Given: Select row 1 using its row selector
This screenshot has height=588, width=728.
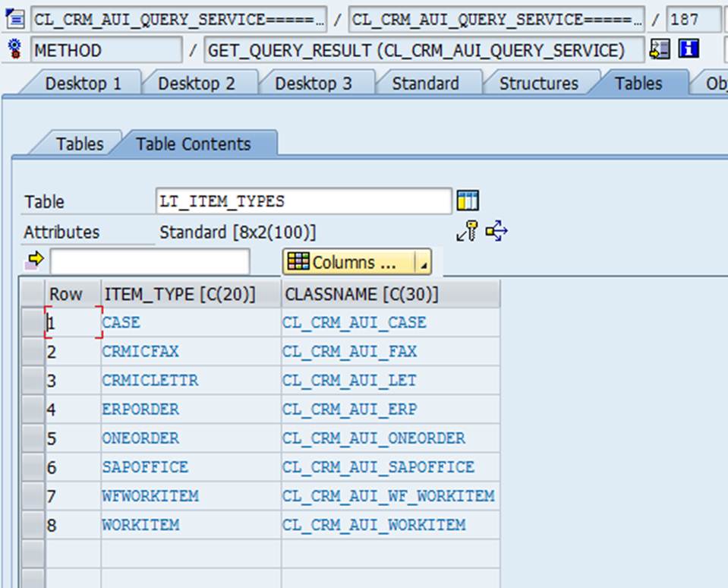Looking at the screenshot, I should [33, 323].
